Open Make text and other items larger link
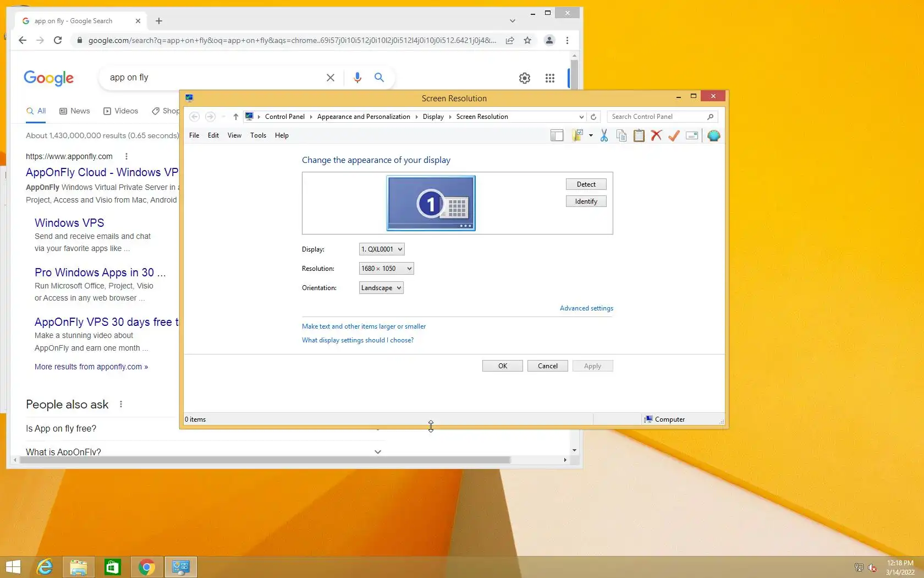The height and width of the screenshot is (578, 924). click(364, 326)
